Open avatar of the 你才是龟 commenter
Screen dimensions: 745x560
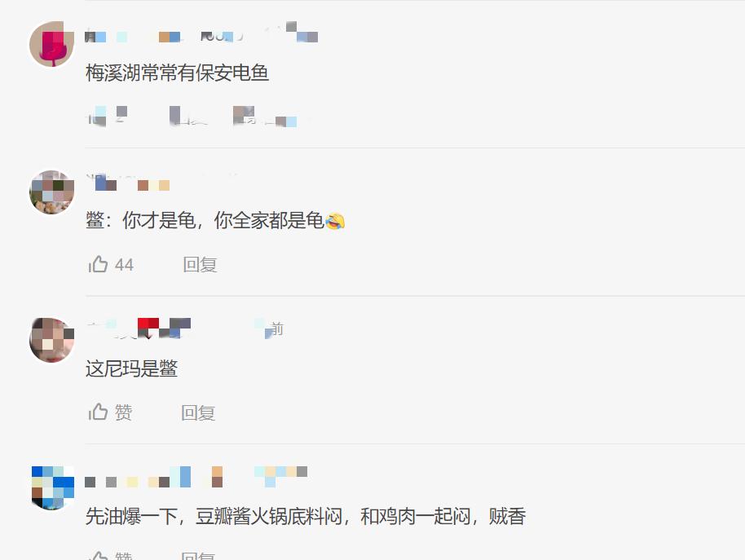[x=52, y=192]
